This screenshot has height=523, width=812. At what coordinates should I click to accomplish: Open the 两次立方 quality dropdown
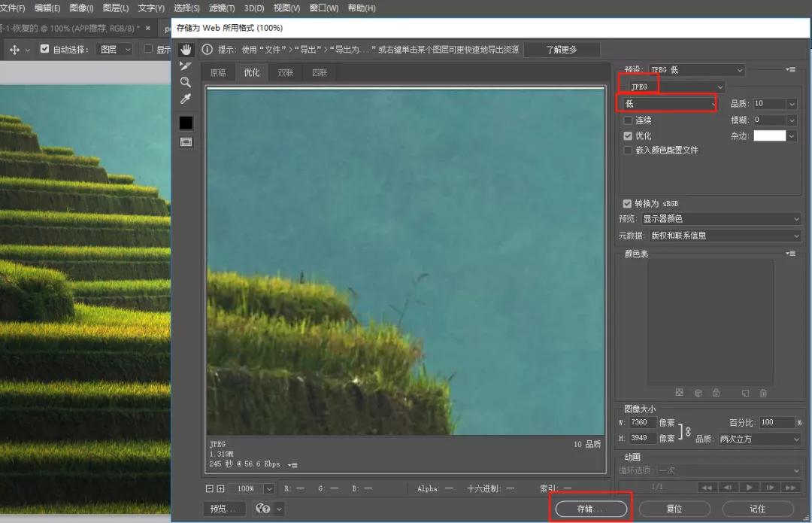point(759,439)
